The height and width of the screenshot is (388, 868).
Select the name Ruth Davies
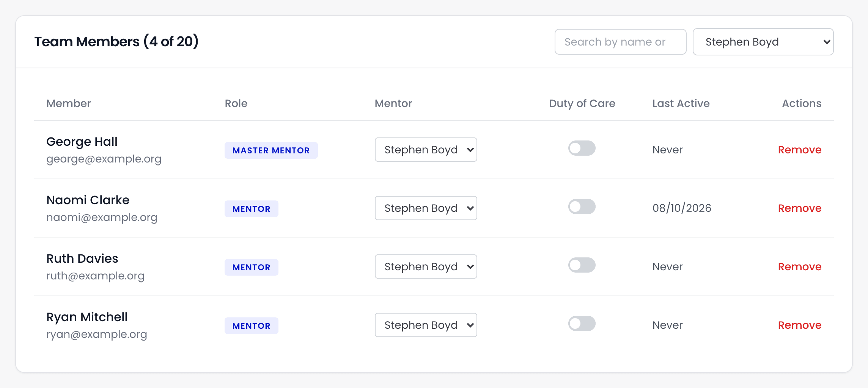[82, 259]
